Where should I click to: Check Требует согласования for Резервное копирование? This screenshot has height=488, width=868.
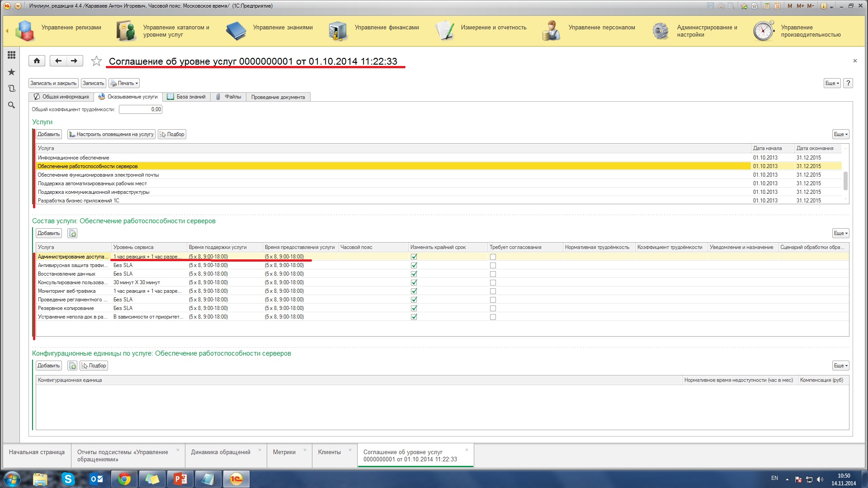pos(493,308)
